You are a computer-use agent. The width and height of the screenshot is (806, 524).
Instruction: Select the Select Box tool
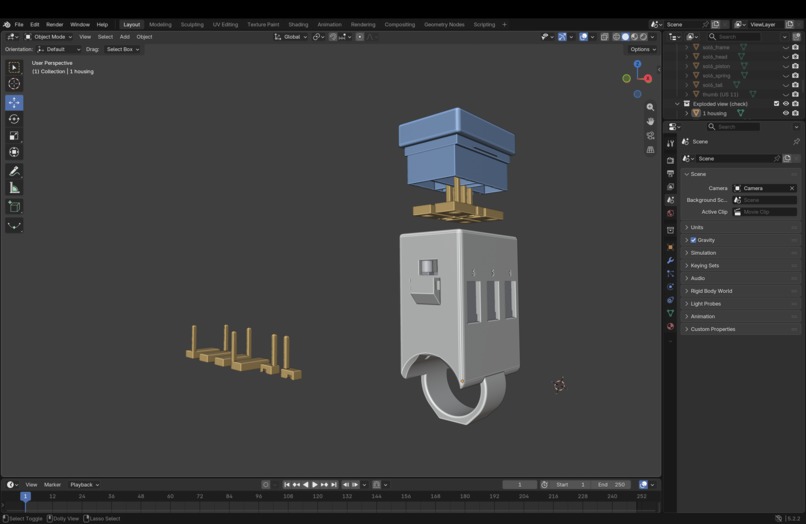click(14, 67)
